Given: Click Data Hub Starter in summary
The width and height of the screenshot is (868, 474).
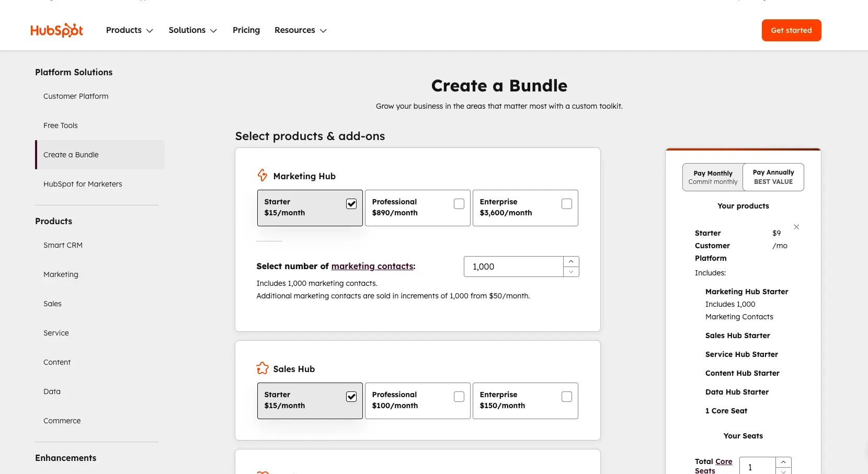Looking at the screenshot, I should tap(737, 392).
